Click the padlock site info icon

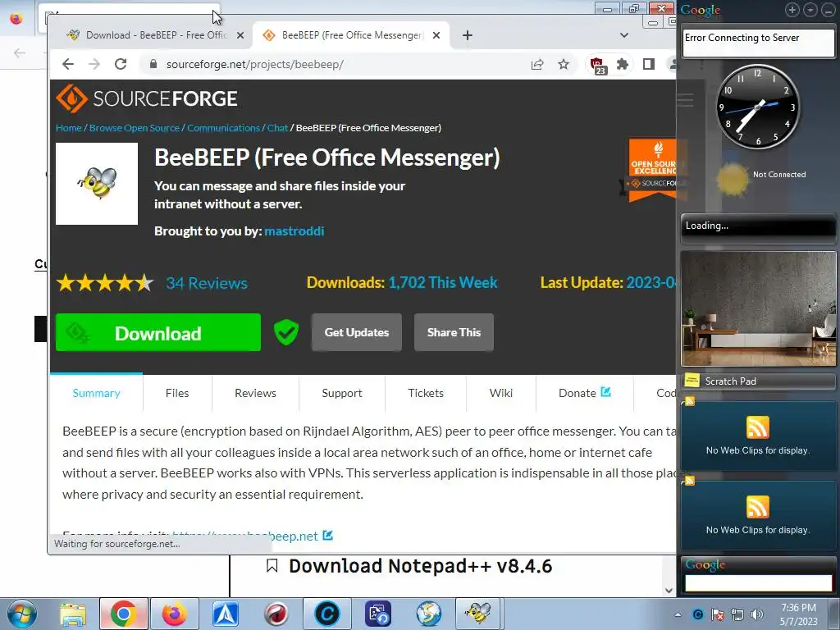pos(153,64)
